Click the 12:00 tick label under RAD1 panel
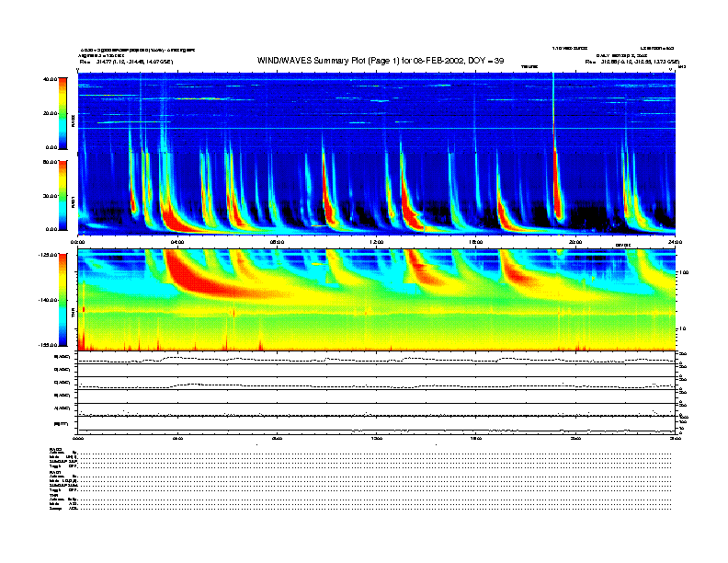Image resolution: width=728 pixels, height=563 pixels. coord(377,242)
